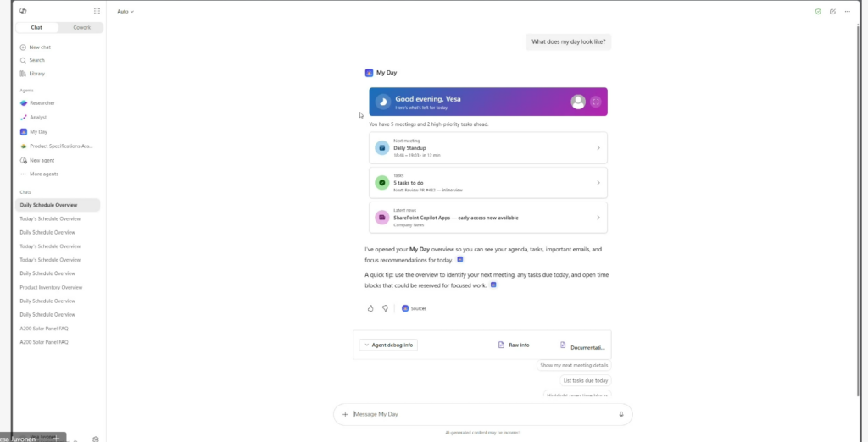Click the Message My Day input field
Viewport: 868px width, 442px height.
(x=484, y=414)
